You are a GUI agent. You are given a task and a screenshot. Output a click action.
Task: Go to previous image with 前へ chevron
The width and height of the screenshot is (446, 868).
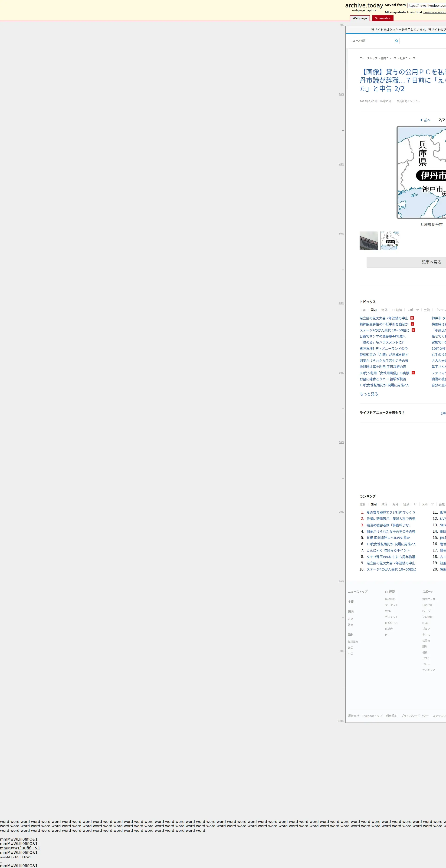425,120
